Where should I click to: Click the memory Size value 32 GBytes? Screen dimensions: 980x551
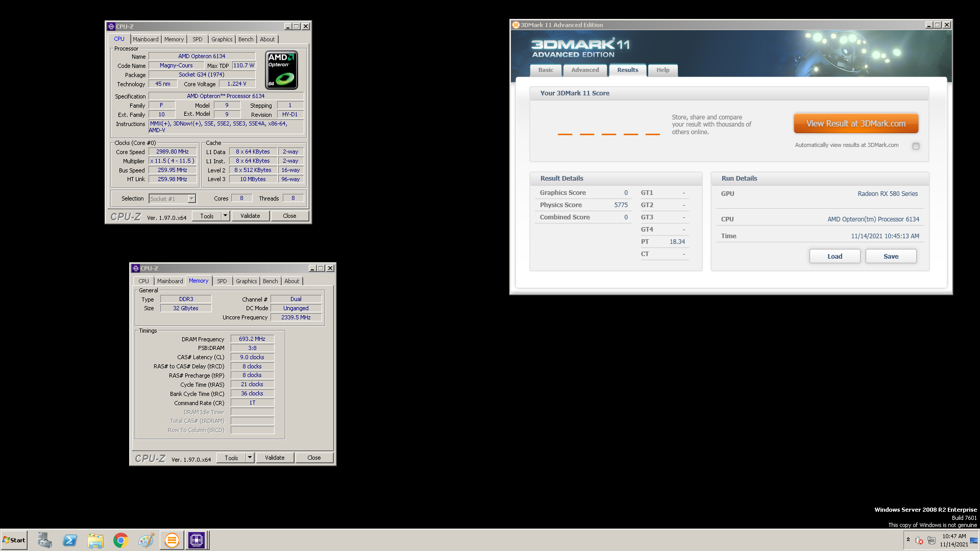point(186,308)
